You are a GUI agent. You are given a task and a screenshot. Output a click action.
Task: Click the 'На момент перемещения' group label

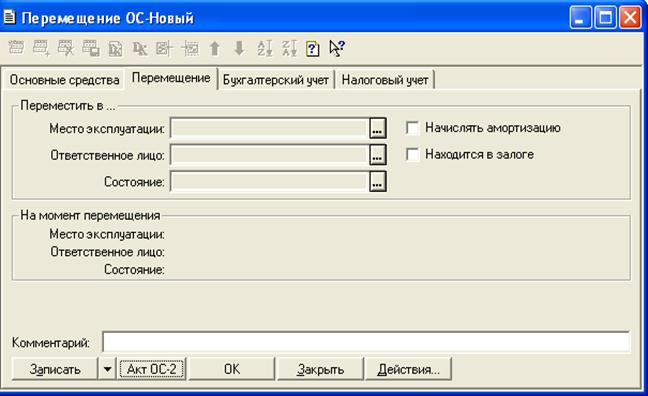[90, 215]
